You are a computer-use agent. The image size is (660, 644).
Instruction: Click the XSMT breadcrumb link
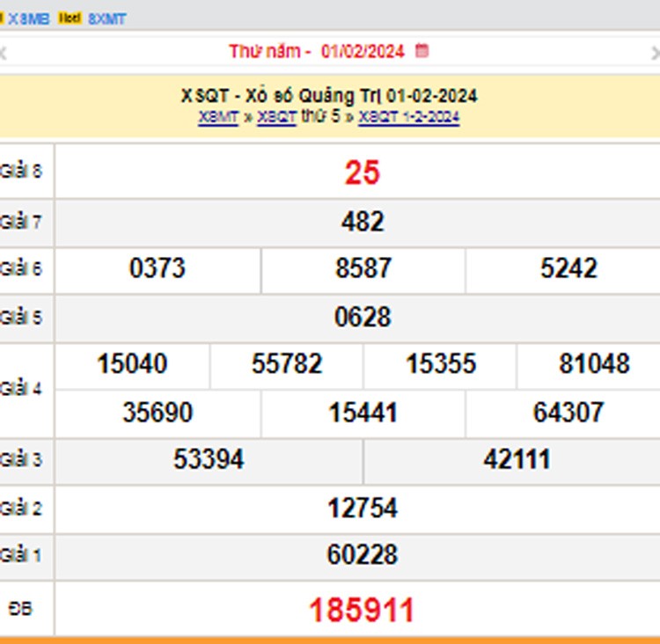pos(218,117)
